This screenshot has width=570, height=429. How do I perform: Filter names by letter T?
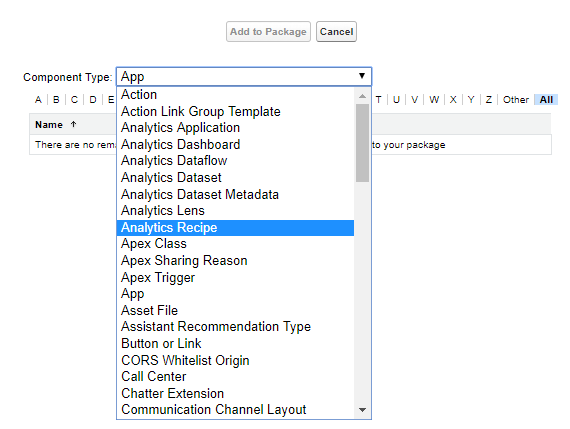[378, 100]
